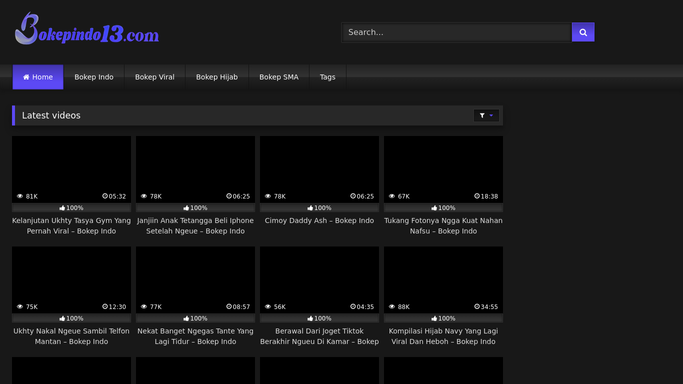Click the 100% rating bar under the 12:30 video

(x=71, y=319)
